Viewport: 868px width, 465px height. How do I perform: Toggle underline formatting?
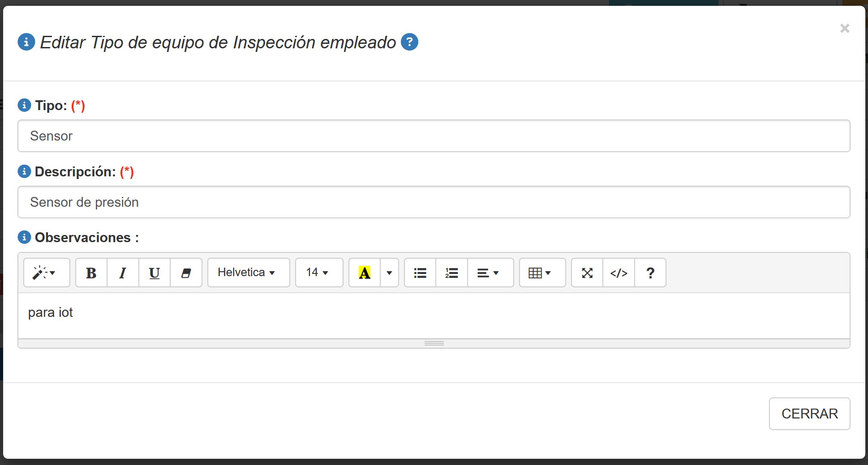coord(155,273)
